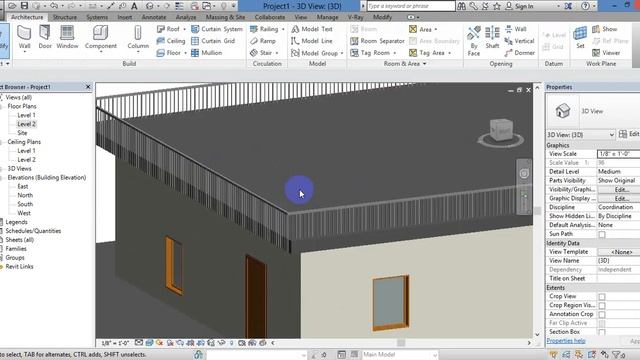The image size is (640, 360).
Task: Click the Floor tool icon
Action: point(161,53)
